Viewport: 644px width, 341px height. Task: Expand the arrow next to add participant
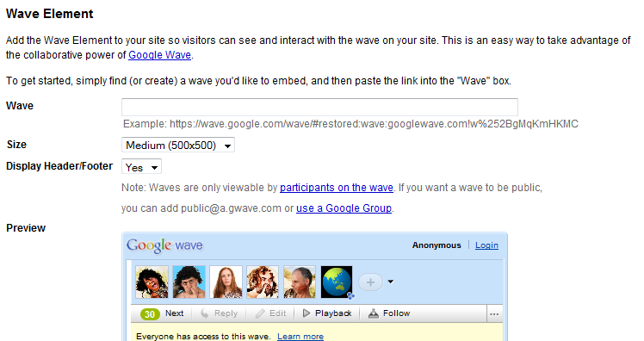coord(391,282)
